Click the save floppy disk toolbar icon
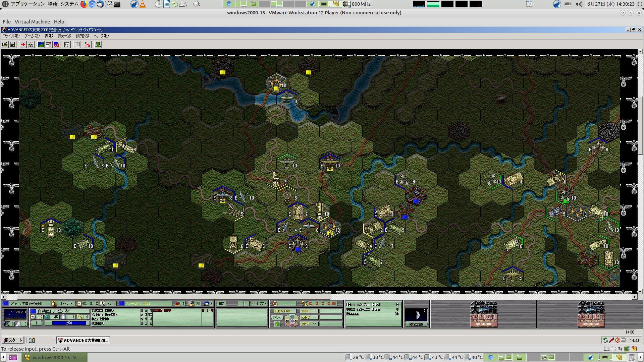 (12, 45)
